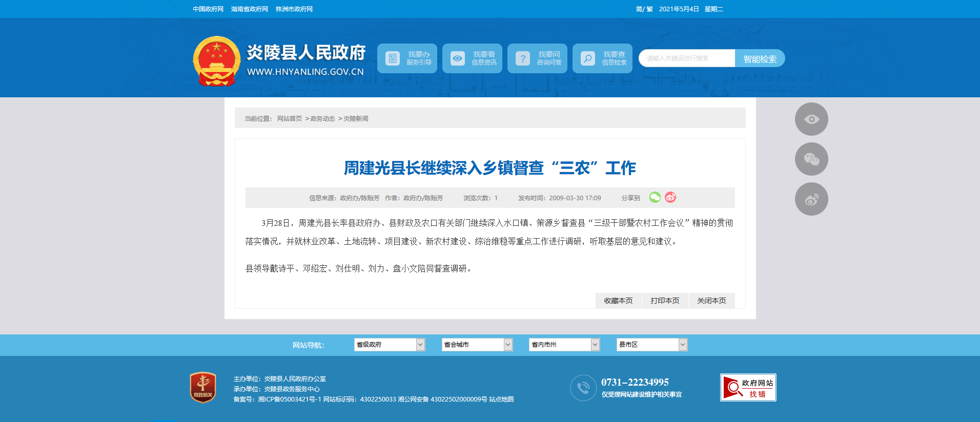Toggle the gray eye accessibility button

[x=811, y=119]
